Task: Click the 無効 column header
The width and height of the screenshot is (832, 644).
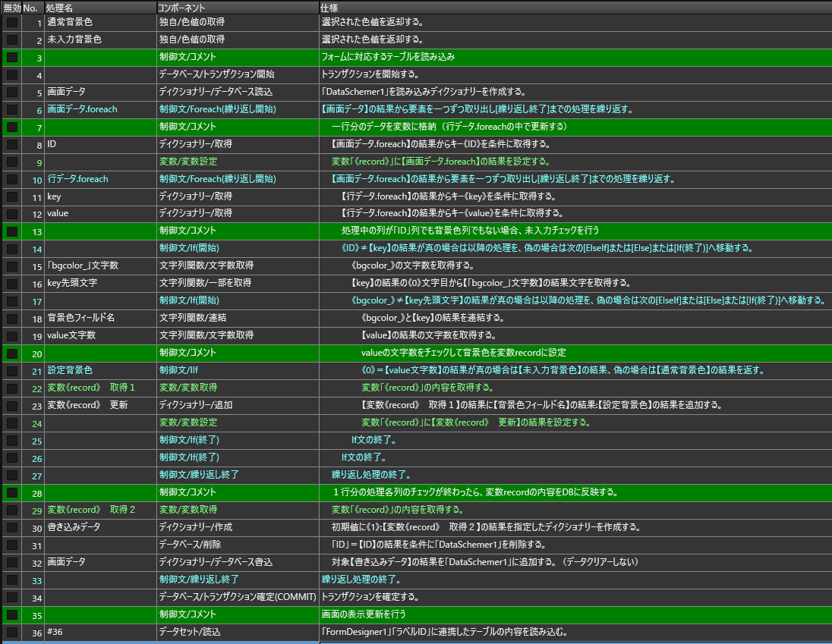Action: coord(11,7)
